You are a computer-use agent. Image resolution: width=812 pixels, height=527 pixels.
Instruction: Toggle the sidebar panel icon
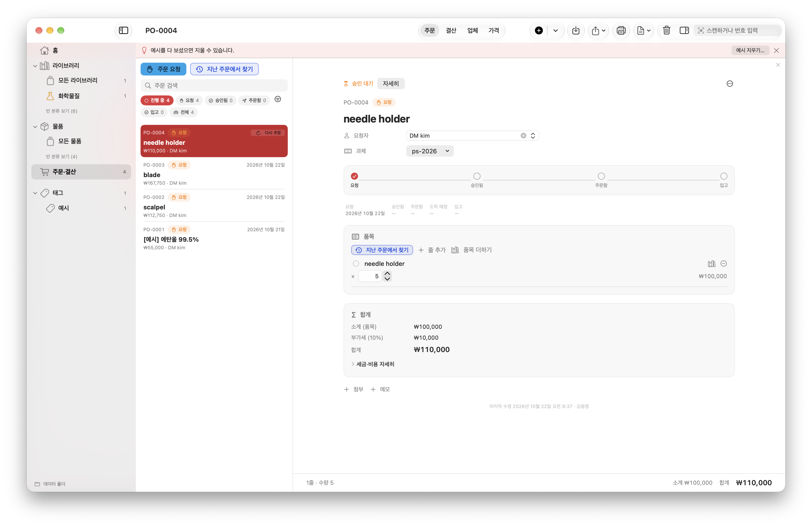(x=123, y=30)
